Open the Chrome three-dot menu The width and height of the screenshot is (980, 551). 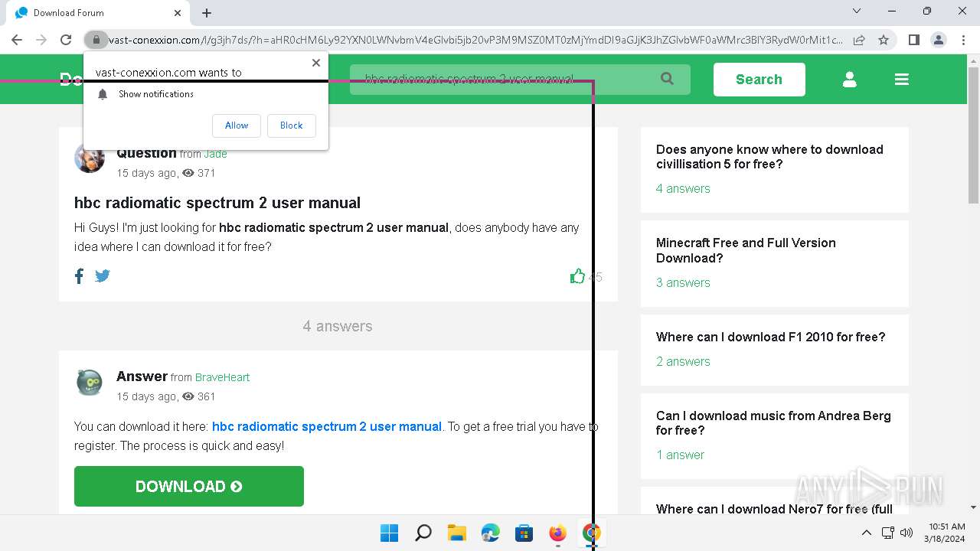[x=963, y=40]
